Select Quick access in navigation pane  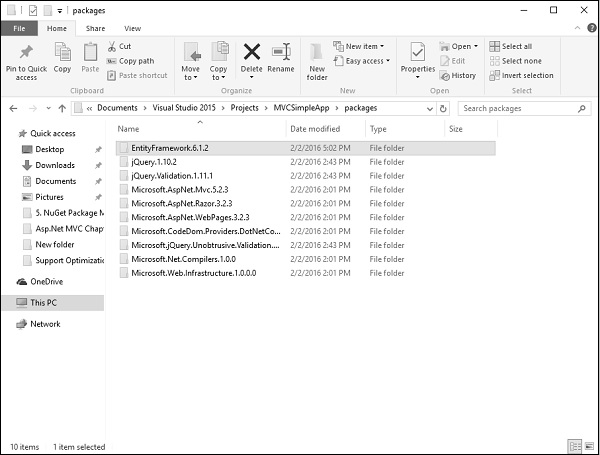coord(47,134)
